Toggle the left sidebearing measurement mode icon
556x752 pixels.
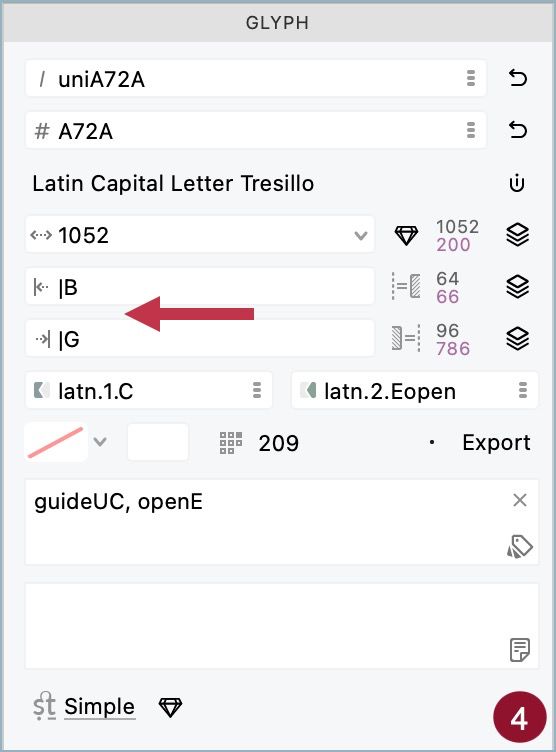[x=406, y=287]
